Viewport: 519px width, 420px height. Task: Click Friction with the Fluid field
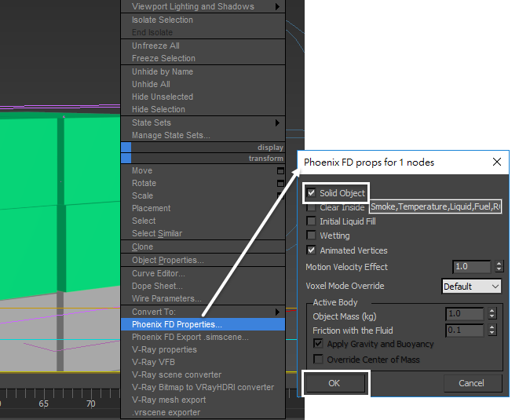464,330
